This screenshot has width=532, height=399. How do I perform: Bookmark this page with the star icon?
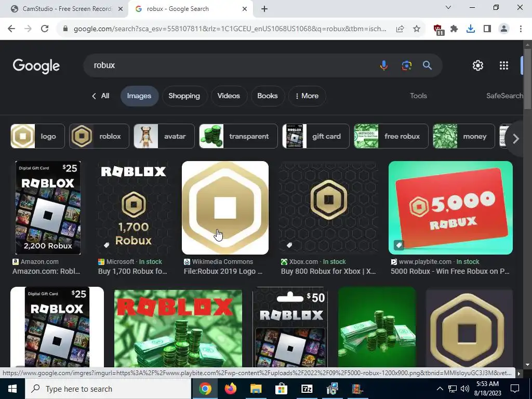click(417, 29)
